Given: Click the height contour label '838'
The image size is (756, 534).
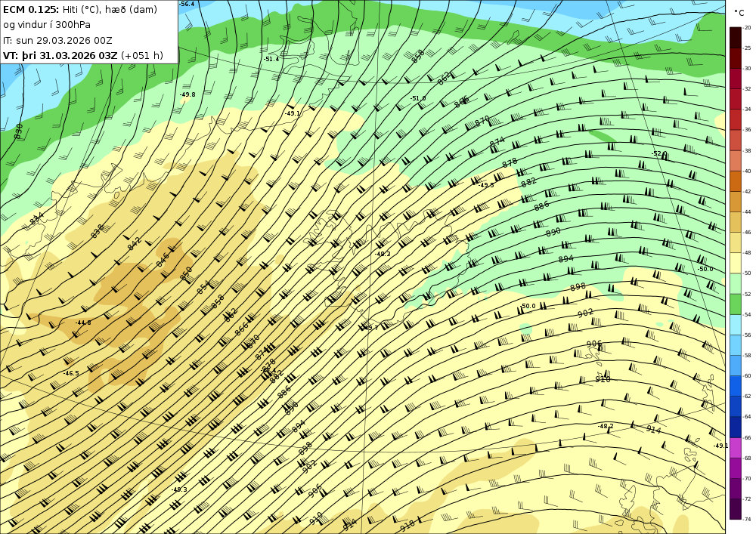Looking at the screenshot, I should pos(98,231).
